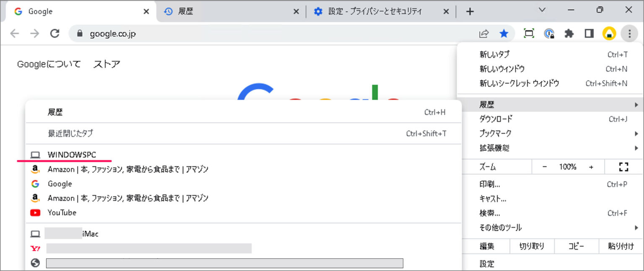The height and width of the screenshot is (271, 644).
Task: Click the screenshot capture extension icon
Action: [529, 34]
